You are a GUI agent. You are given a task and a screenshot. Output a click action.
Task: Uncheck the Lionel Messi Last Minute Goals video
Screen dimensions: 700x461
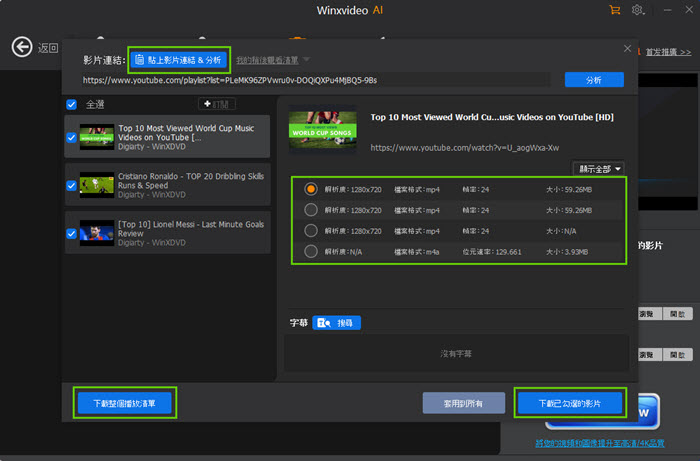(x=71, y=234)
